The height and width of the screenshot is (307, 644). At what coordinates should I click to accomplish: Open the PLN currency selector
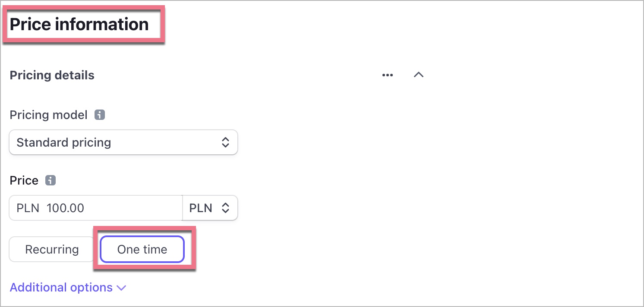click(x=210, y=208)
